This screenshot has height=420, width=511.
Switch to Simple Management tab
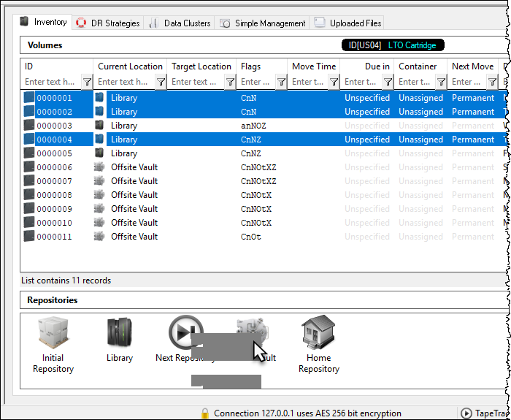point(262,23)
